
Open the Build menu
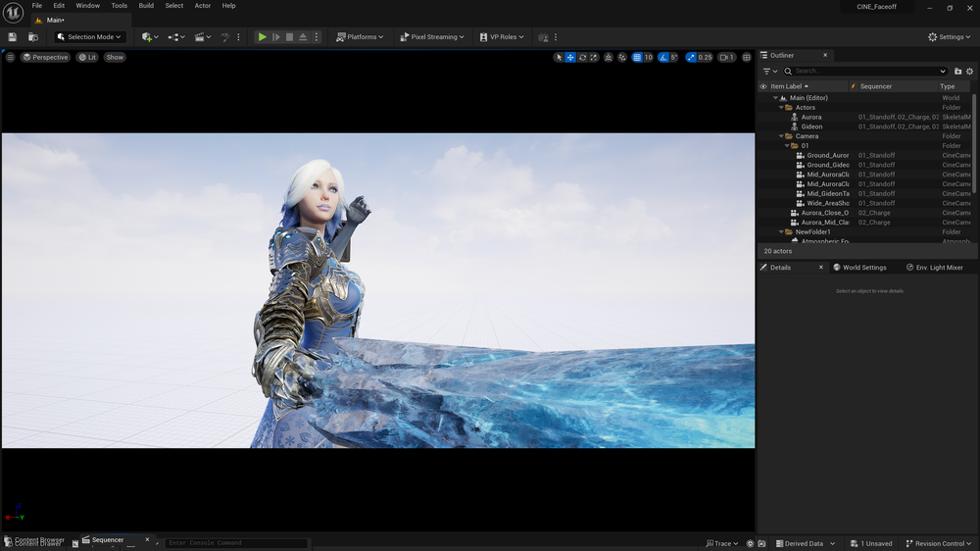coord(146,6)
